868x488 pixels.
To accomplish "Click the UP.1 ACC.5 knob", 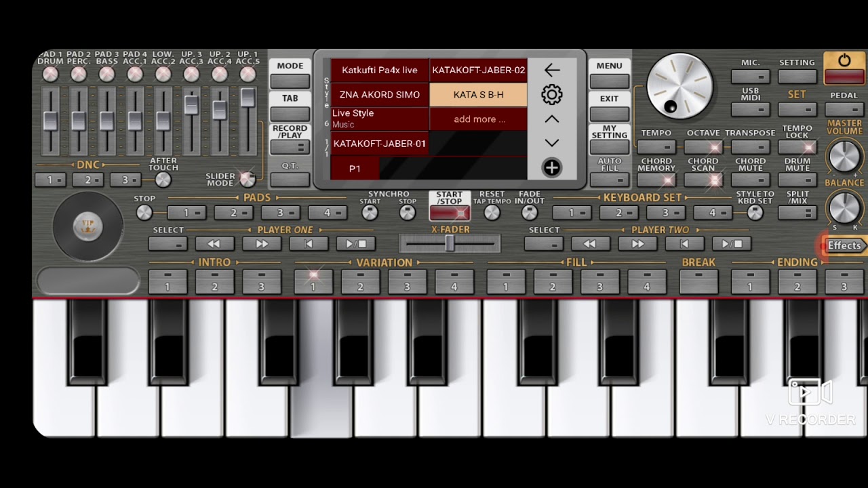I will (248, 75).
